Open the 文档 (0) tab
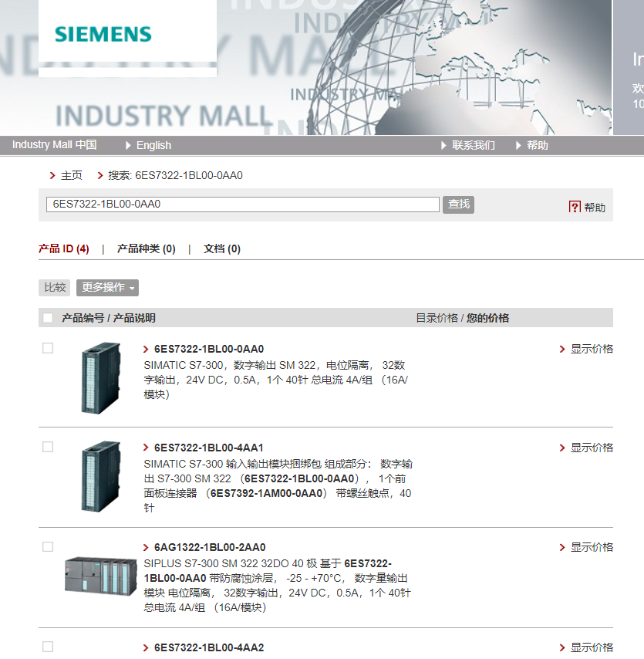 coord(221,248)
